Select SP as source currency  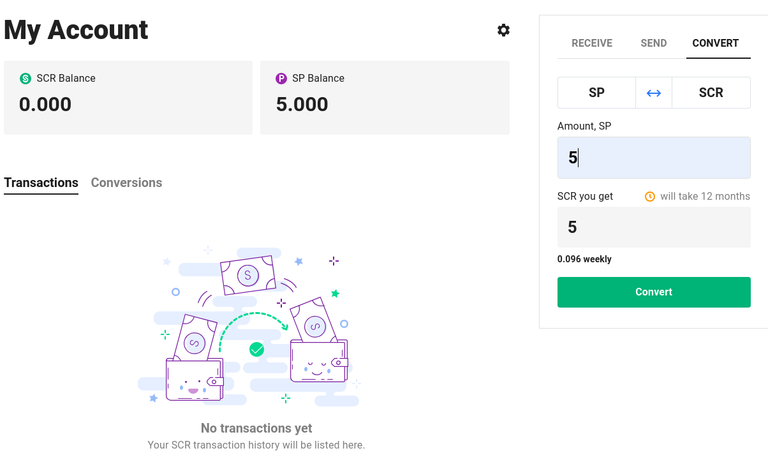(x=596, y=93)
